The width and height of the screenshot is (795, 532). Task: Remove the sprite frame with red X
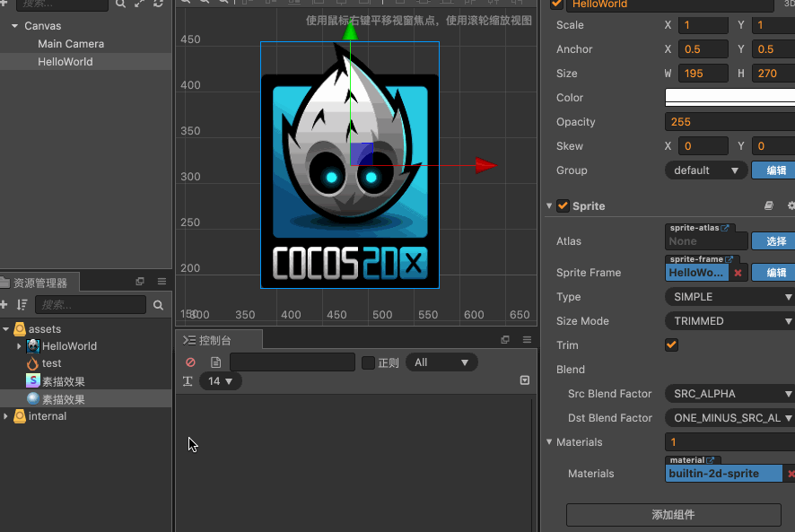(x=738, y=273)
